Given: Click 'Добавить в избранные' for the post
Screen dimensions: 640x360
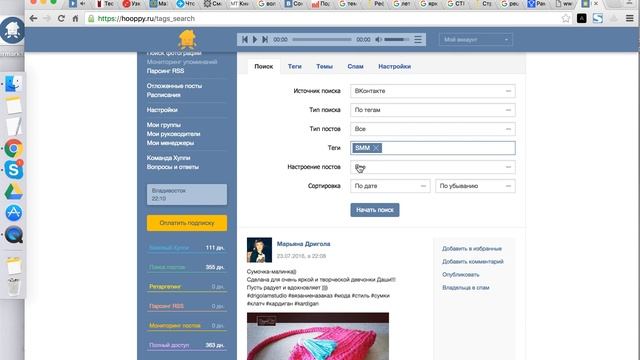Looking at the screenshot, I should click(472, 249).
